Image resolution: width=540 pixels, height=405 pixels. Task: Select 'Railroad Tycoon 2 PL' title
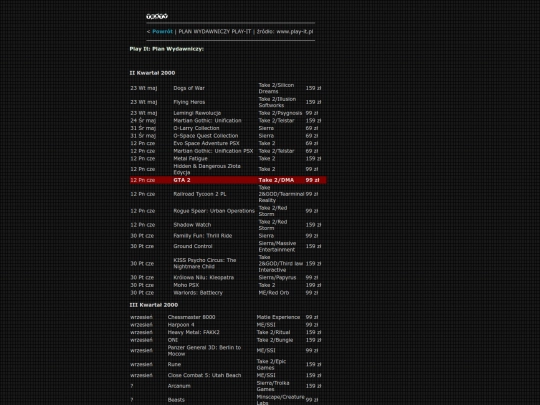point(200,194)
